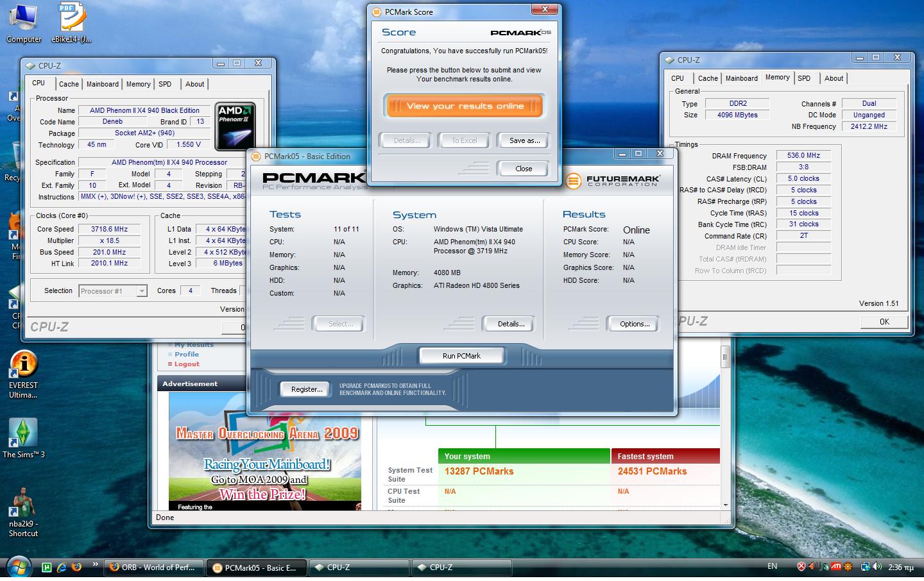Image resolution: width=924 pixels, height=581 pixels.
Task: Click the network tray icon
Action: point(865,566)
